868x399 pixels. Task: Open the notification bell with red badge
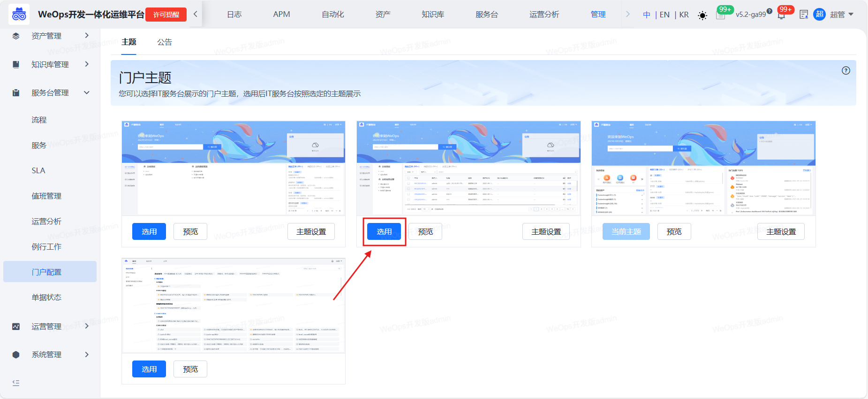tap(781, 15)
